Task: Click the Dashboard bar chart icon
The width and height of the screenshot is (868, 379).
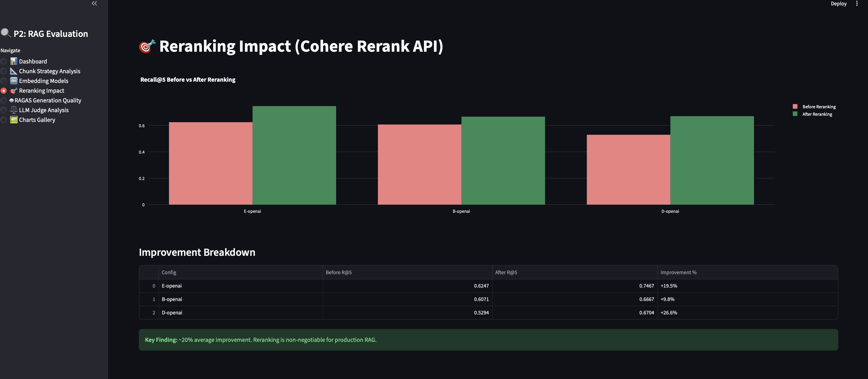Action: coord(14,61)
